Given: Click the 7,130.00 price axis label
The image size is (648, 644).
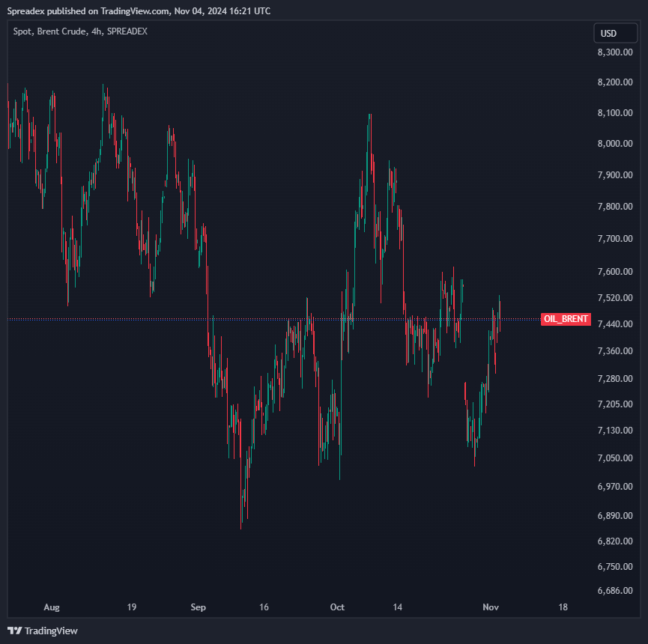Looking at the screenshot, I should [615, 431].
